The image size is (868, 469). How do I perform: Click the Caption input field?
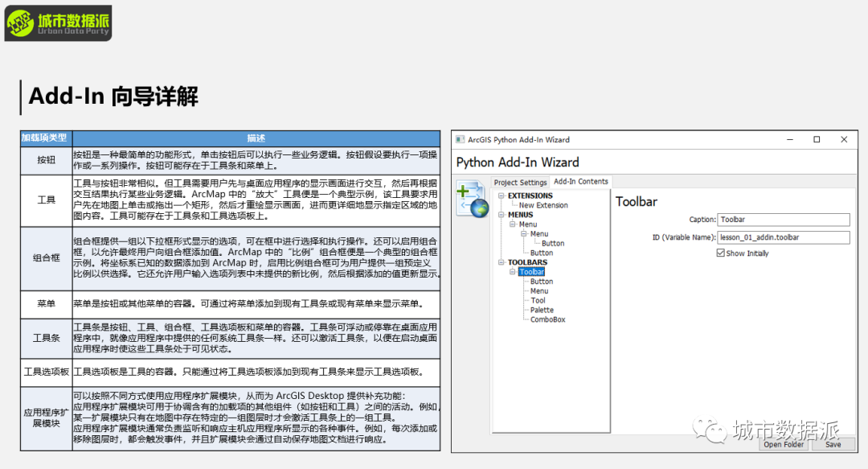784,220
